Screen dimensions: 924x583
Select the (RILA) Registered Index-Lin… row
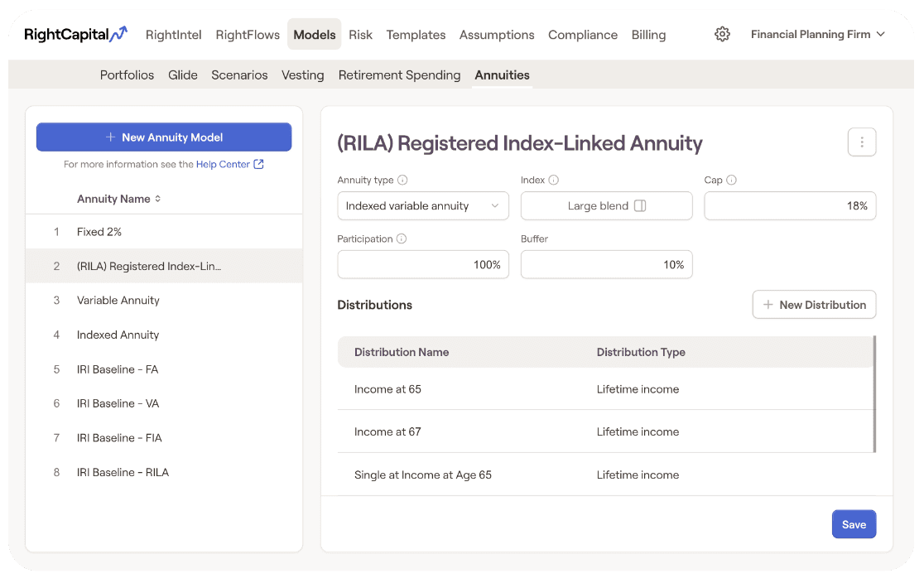click(x=164, y=266)
